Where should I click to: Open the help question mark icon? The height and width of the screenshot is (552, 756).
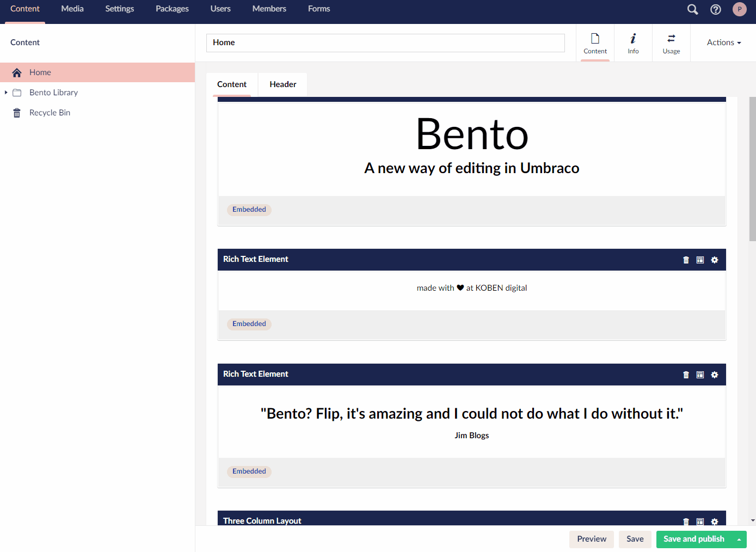click(716, 9)
